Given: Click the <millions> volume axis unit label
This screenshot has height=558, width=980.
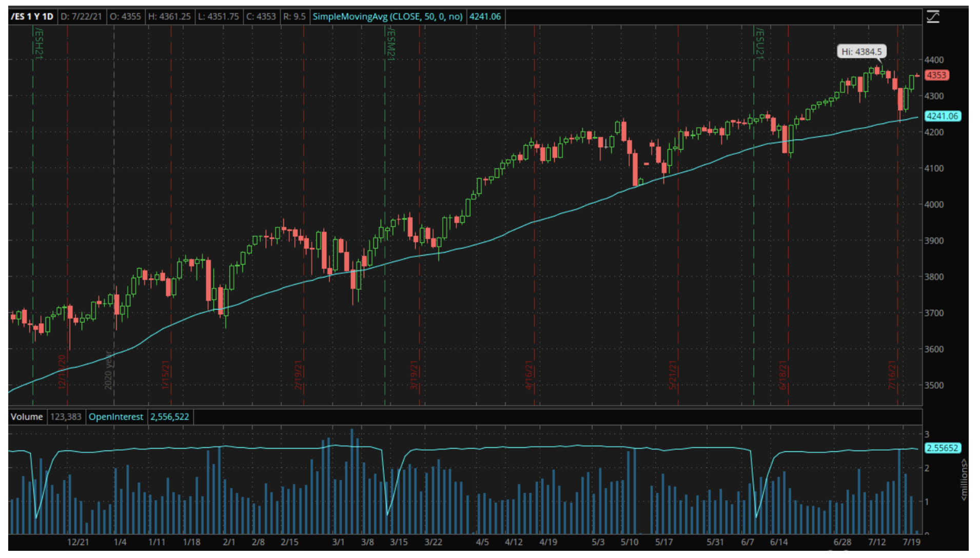Looking at the screenshot, I should coord(964,480).
